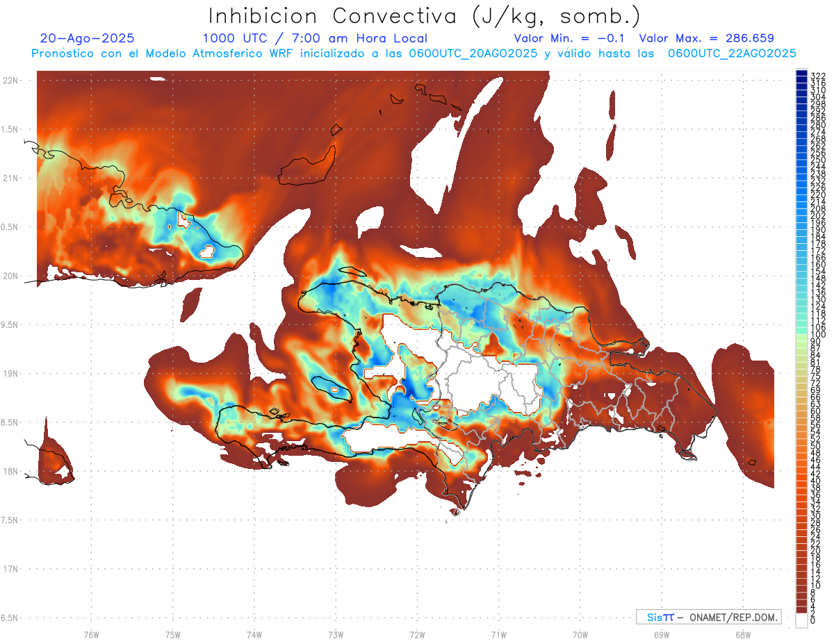Click the "73W" longitude label
The image size is (834, 644).
click(336, 634)
